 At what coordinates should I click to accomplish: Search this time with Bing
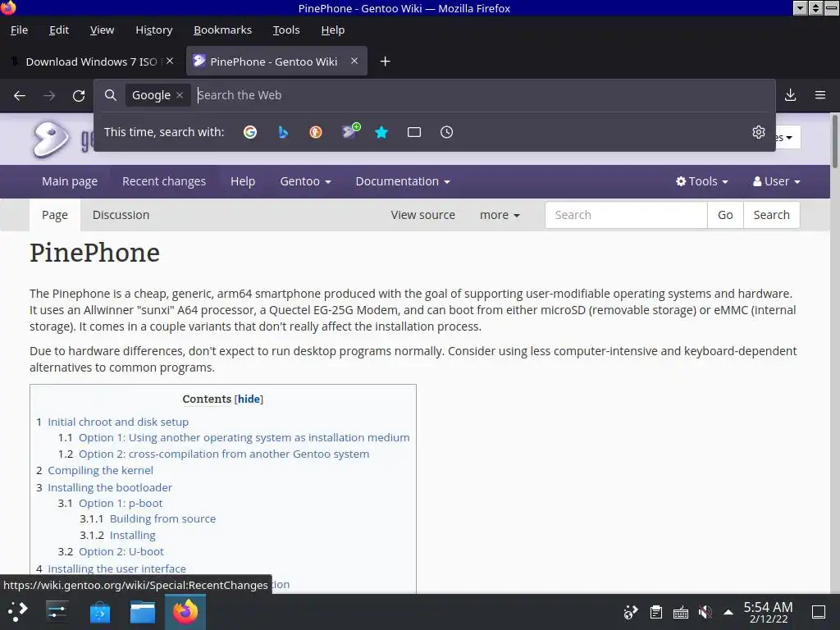(x=283, y=132)
